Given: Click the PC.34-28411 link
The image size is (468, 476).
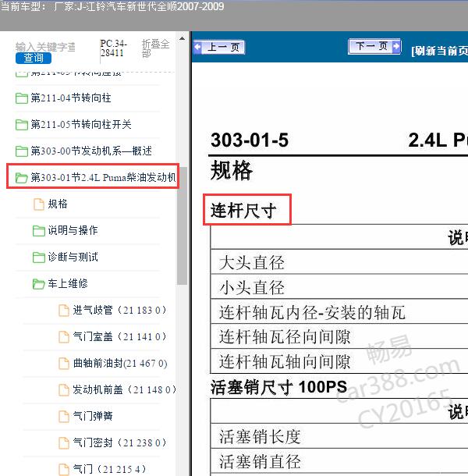Looking at the screenshot, I should [x=114, y=48].
